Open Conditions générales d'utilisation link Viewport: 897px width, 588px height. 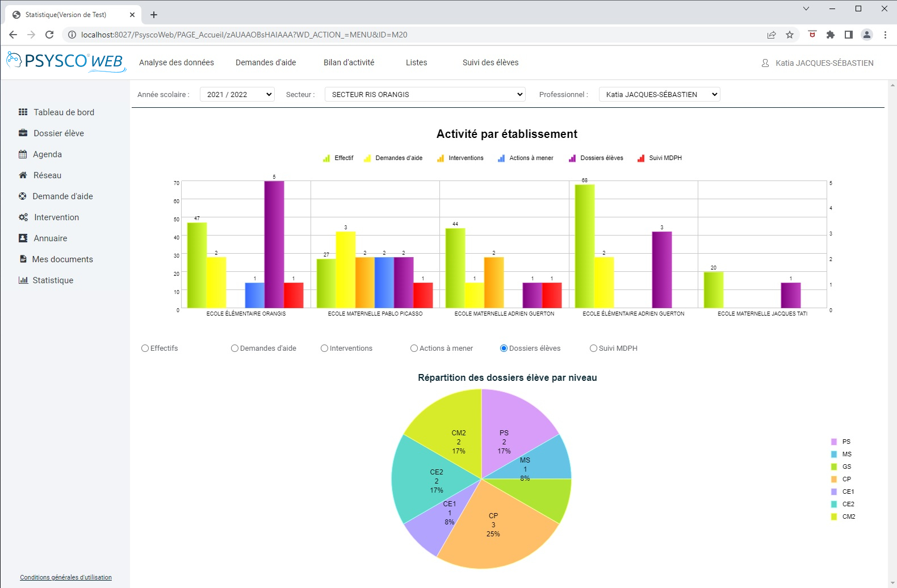pyautogui.click(x=66, y=577)
